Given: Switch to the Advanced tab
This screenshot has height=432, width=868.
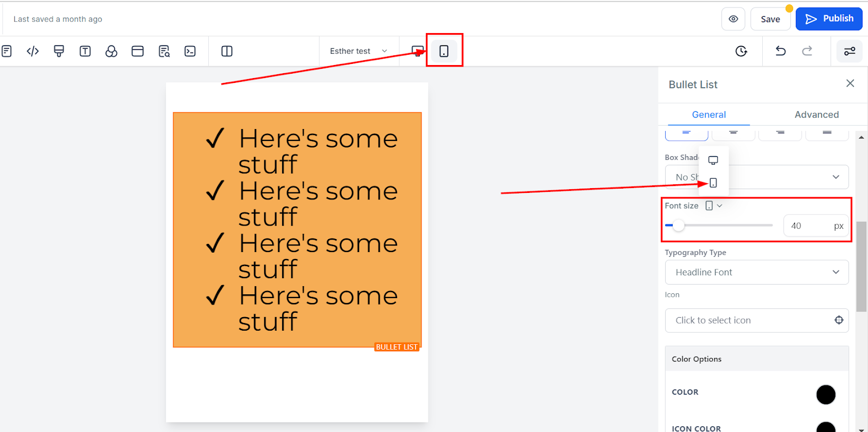Looking at the screenshot, I should [x=816, y=114].
